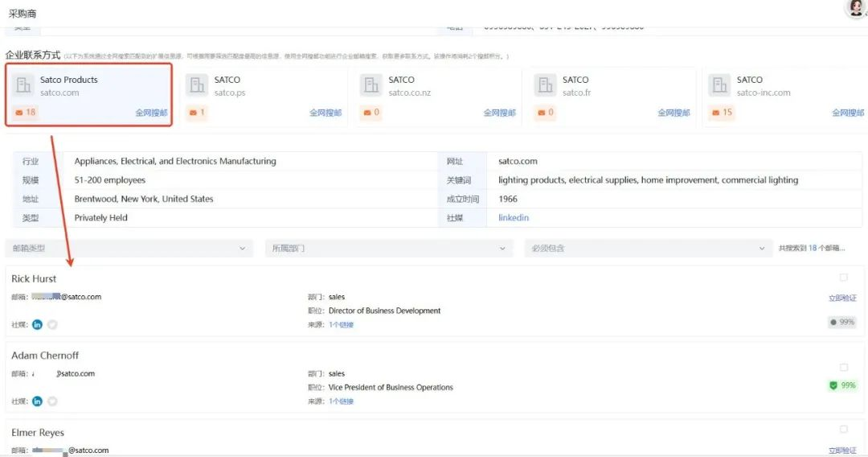Open Rick Hurst's LinkedIn icon

point(37,324)
